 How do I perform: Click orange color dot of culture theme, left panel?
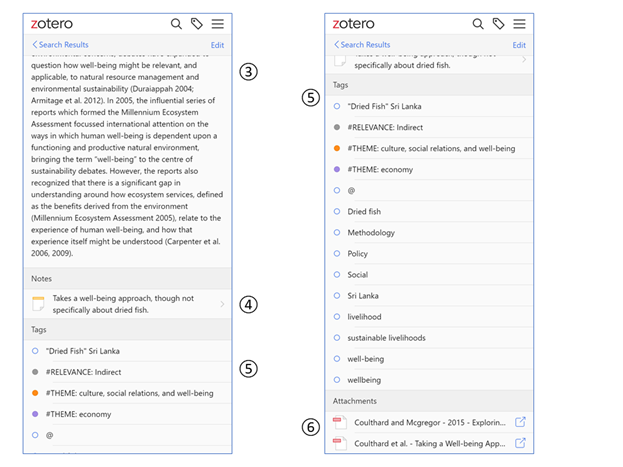pyautogui.click(x=35, y=393)
